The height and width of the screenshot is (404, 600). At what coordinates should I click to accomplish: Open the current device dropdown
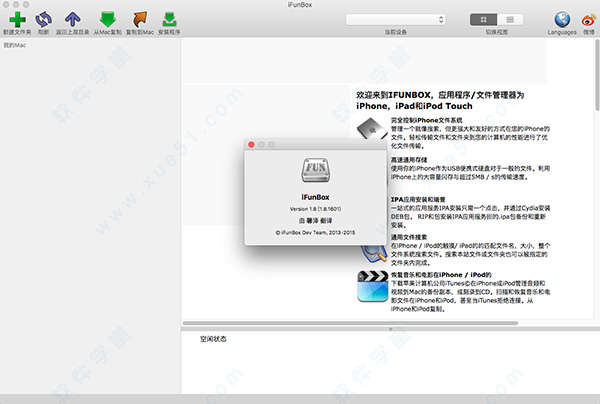pyautogui.click(x=396, y=19)
